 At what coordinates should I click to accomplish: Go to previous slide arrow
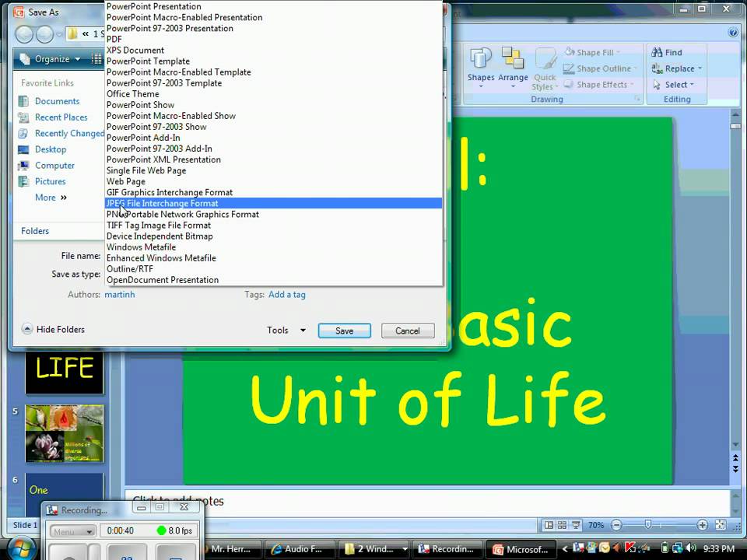click(735, 458)
